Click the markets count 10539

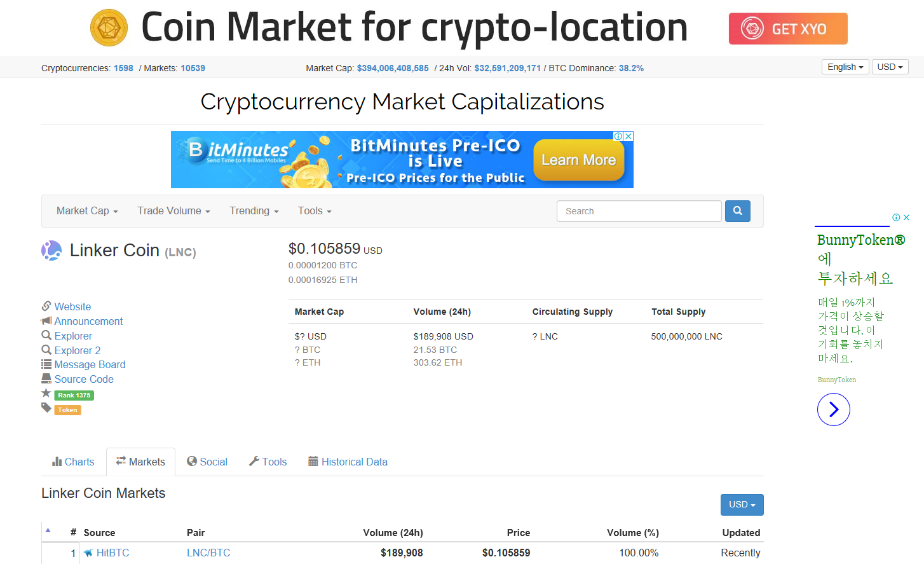(x=193, y=68)
